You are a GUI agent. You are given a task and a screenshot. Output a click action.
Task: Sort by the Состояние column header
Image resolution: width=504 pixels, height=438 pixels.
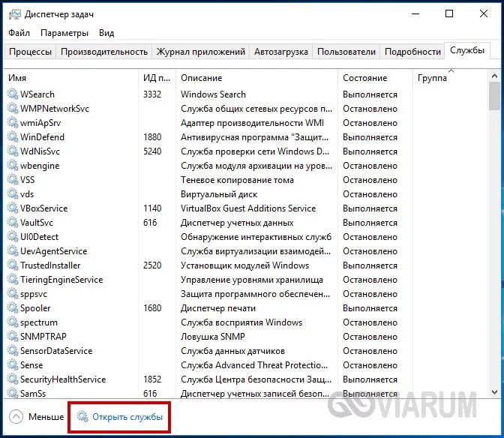click(x=375, y=78)
